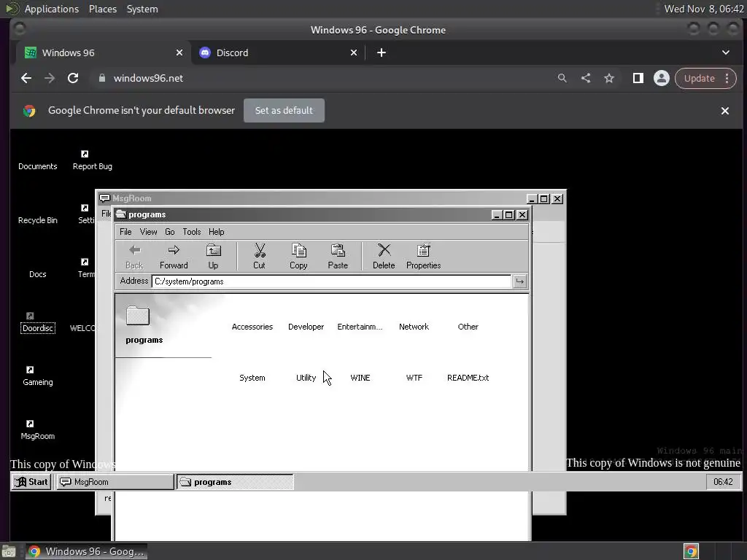
Task: Click the share page icon
Action: [586, 78]
